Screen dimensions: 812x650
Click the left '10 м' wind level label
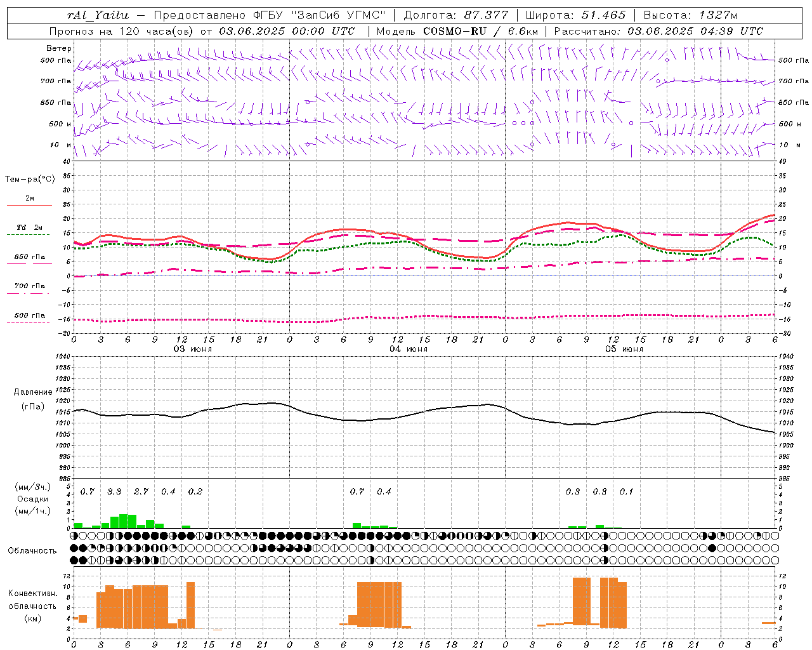click(x=61, y=145)
